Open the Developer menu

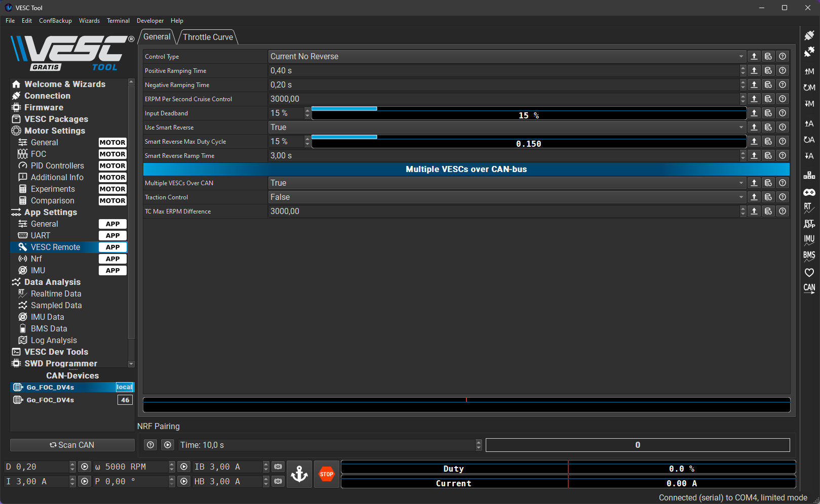click(x=150, y=21)
